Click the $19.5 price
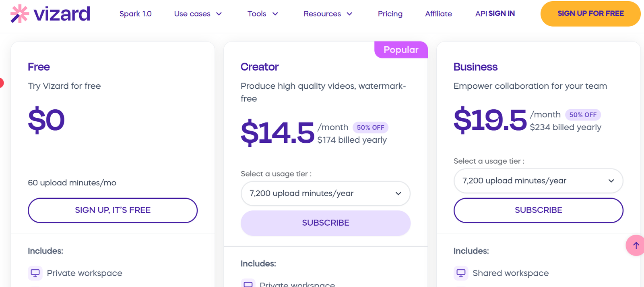 point(490,120)
